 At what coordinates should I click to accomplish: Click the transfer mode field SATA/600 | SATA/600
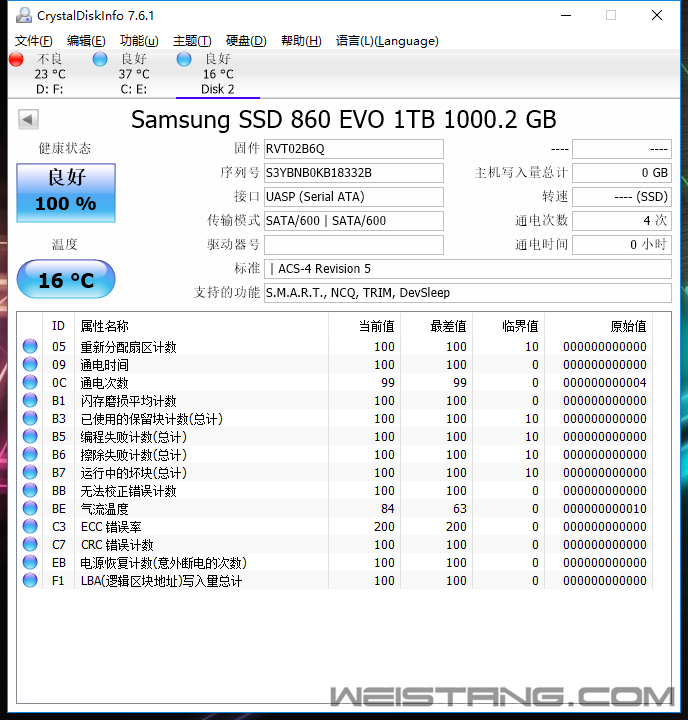354,221
